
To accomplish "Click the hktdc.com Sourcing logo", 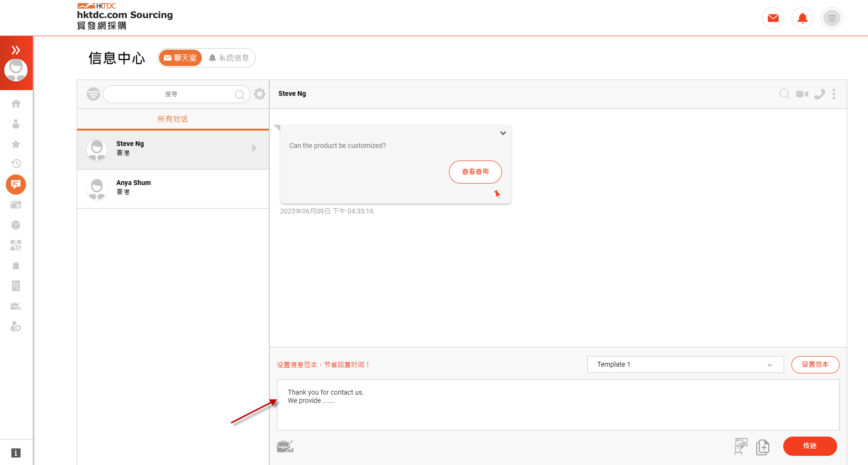I will (x=125, y=16).
